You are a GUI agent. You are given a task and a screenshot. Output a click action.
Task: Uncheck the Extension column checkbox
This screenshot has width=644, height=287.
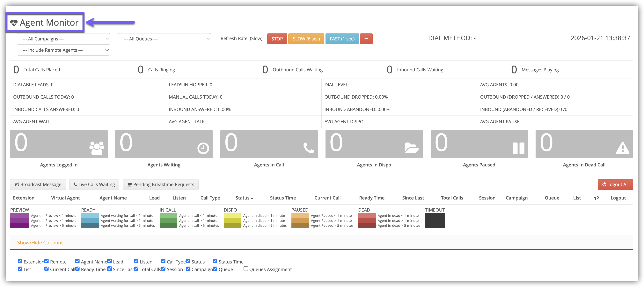[20, 261]
